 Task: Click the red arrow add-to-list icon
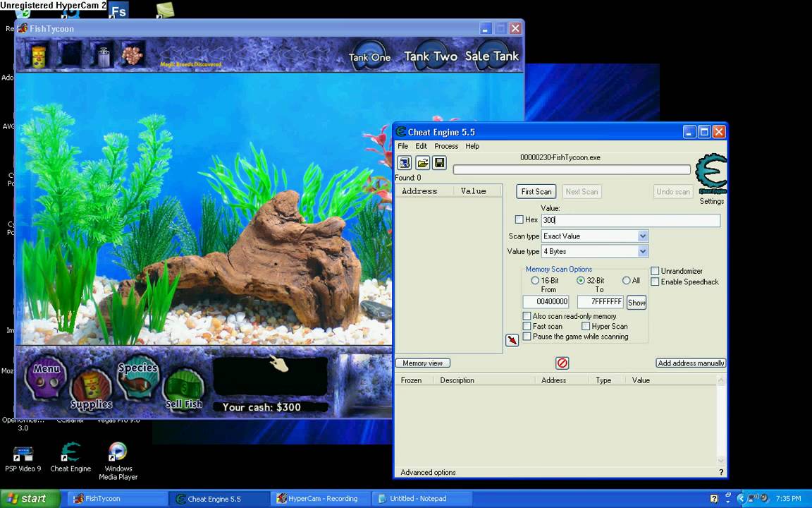click(x=512, y=340)
